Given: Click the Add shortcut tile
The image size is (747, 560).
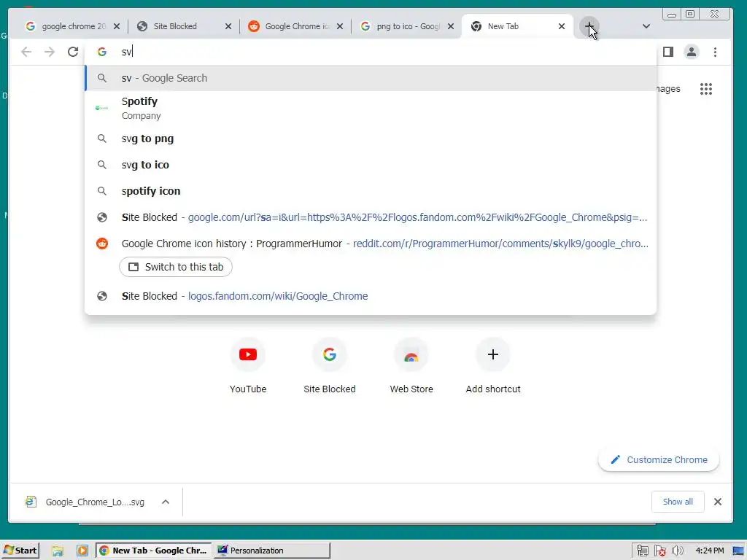Looking at the screenshot, I should (x=493, y=366).
